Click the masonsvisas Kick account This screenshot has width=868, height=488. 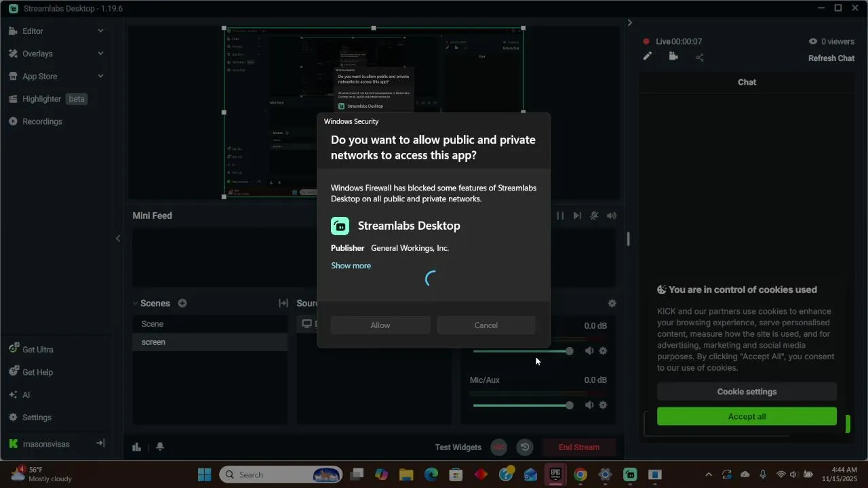click(45, 445)
